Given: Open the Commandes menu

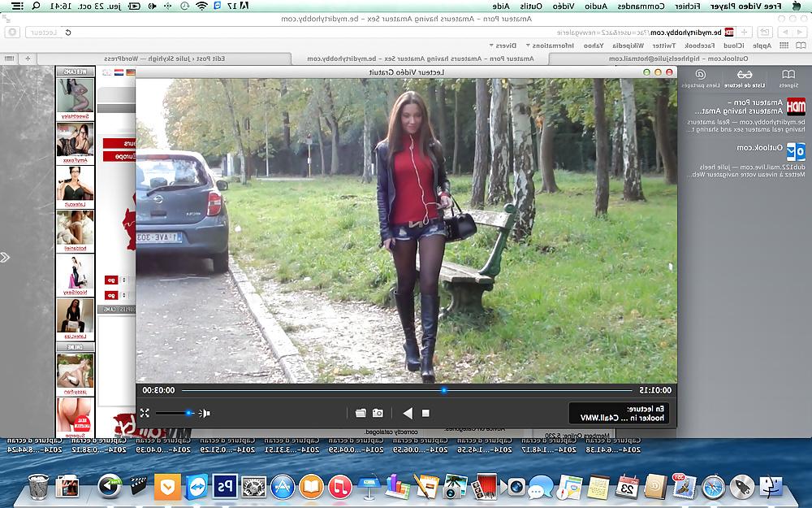Looking at the screenshot, I should pos(641,7).
